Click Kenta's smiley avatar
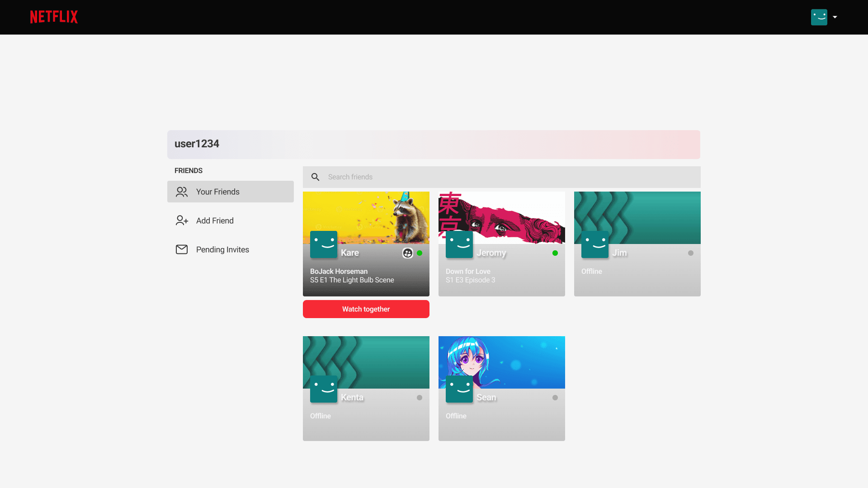Image resolution: width=868 pixels, height=488 pixels. pyautogui.click(x=324, y=389)
